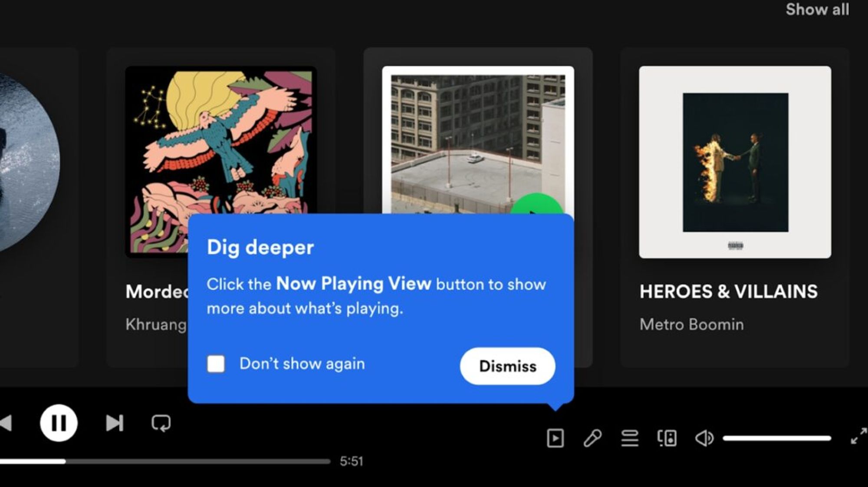Open the HEROES & VILLAINS album cover
Image resolution: width=868 pixels, height=487 pixels.
click(x=735, y=162)
